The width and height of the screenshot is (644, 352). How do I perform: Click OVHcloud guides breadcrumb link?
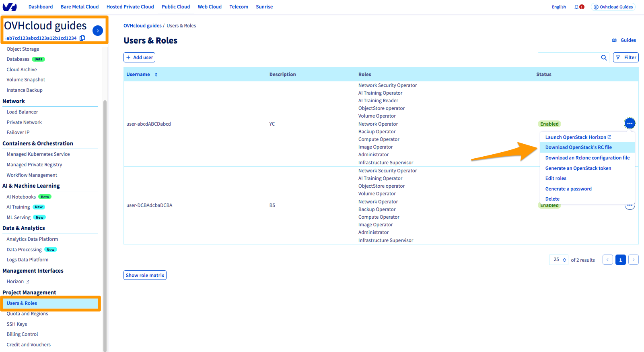142,26
